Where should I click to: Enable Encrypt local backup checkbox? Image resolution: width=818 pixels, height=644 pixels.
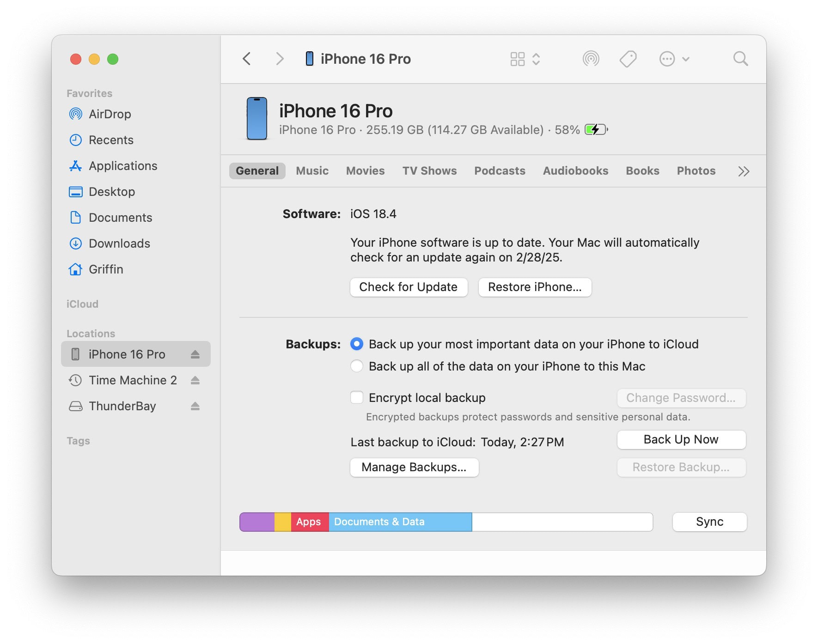tap(357, 398)
